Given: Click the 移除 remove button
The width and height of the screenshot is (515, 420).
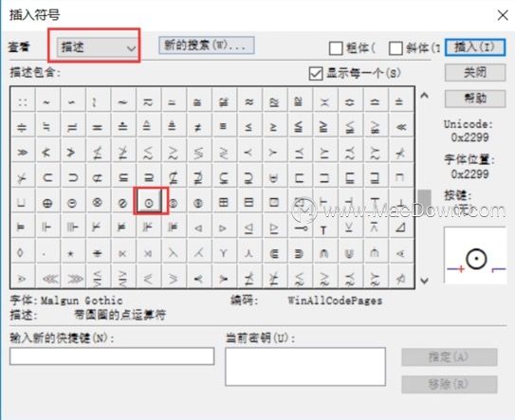Looking at the screenshot, I should coord(449,384).
